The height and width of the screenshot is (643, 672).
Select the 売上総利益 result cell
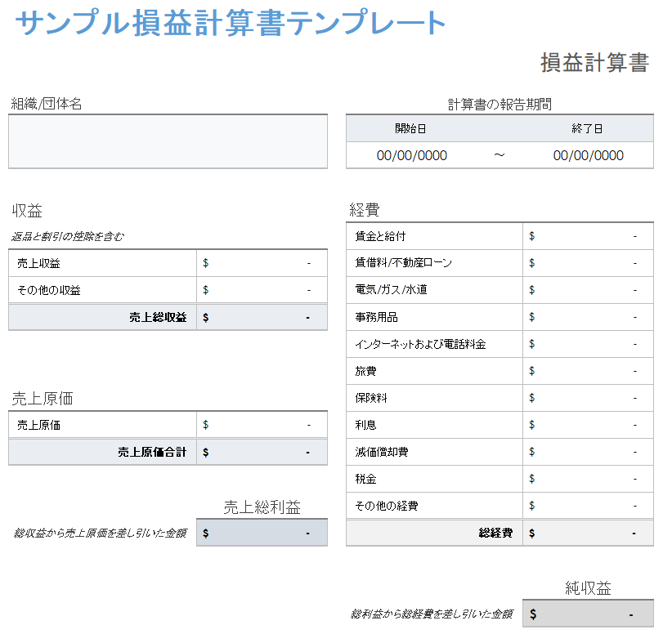tap(262, 533)
